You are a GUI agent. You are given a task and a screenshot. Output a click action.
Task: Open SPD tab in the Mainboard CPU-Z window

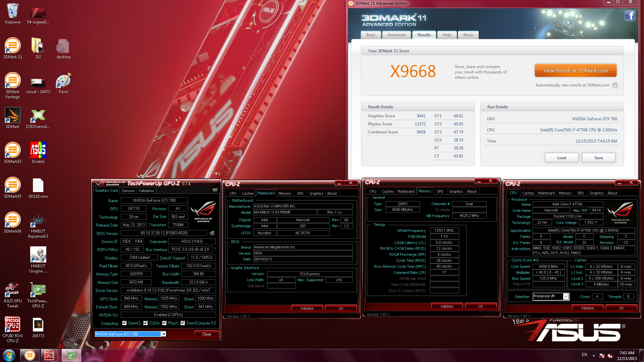[x=300, y=193]
